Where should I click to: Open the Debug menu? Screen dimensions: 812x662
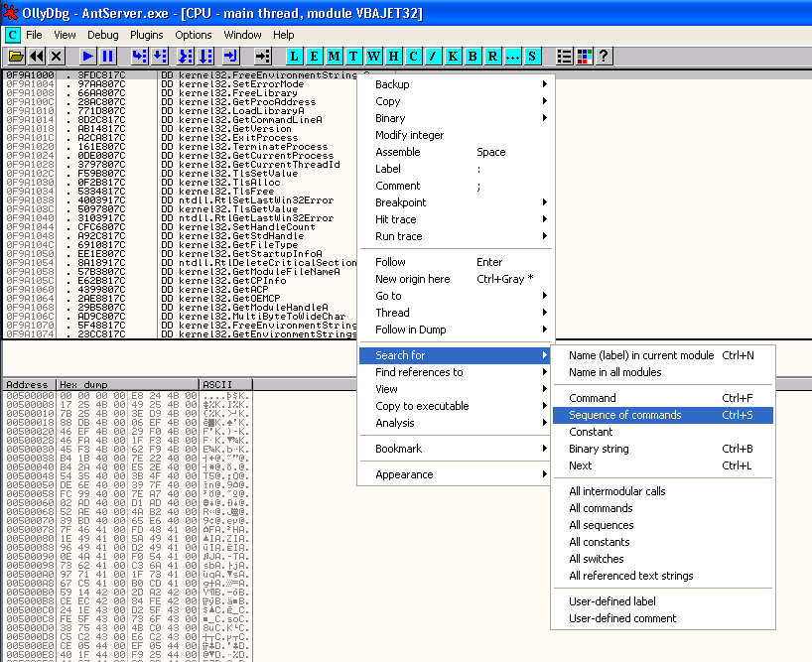tap(103, 35)
